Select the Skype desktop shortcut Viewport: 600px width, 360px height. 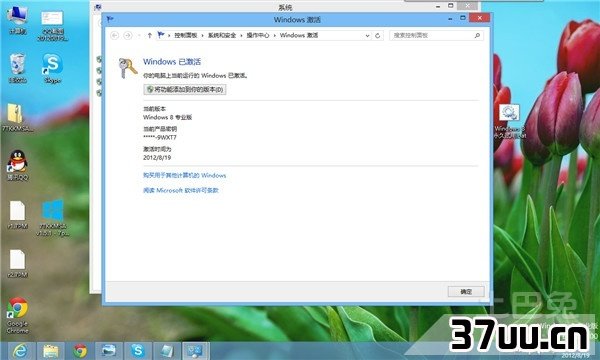(x=52, y=68)
